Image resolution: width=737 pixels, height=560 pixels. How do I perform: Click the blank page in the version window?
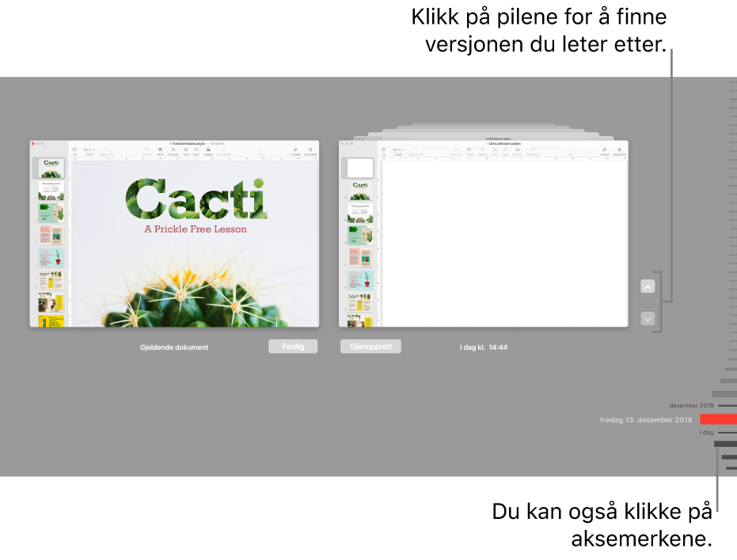point(505,244)
